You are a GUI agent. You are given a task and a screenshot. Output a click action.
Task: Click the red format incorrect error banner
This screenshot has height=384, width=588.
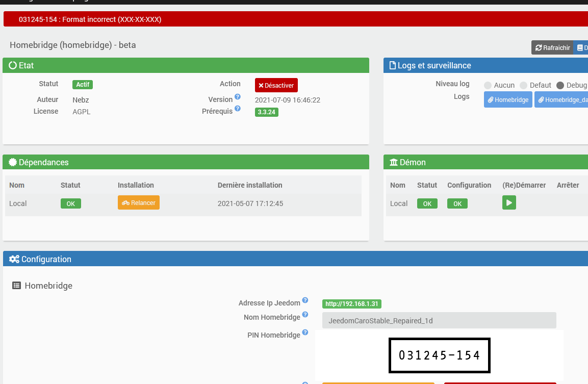click(296, 19)
